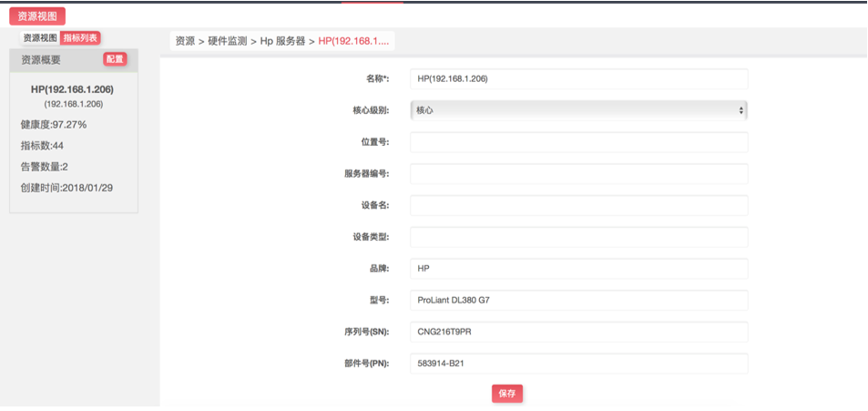Screen dimensions: 868x411
Task: Select the red HP(192.168.1.... breadcrumb item
Action: point(355,41)
